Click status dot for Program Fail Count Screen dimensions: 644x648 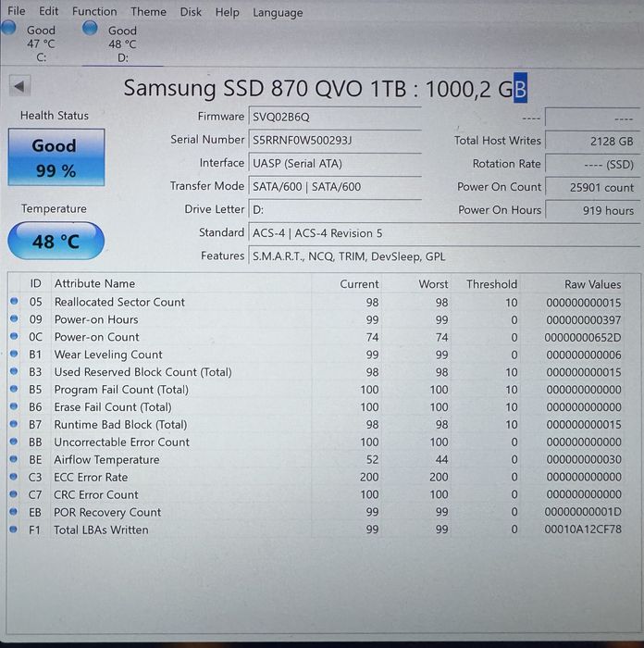(x=14, y=389)
